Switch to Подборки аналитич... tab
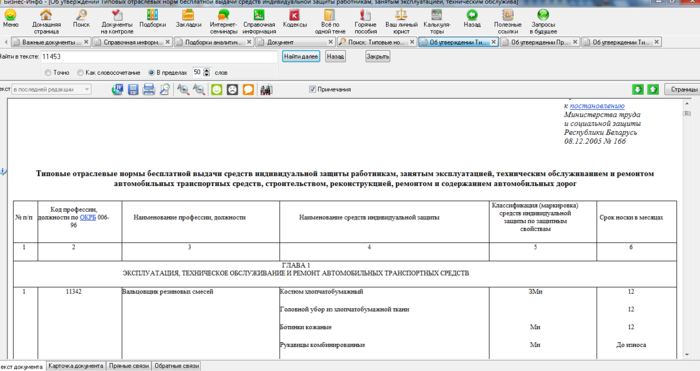This screenshot has width=700, height=371. pyautogui.click(x=213, y=42)
